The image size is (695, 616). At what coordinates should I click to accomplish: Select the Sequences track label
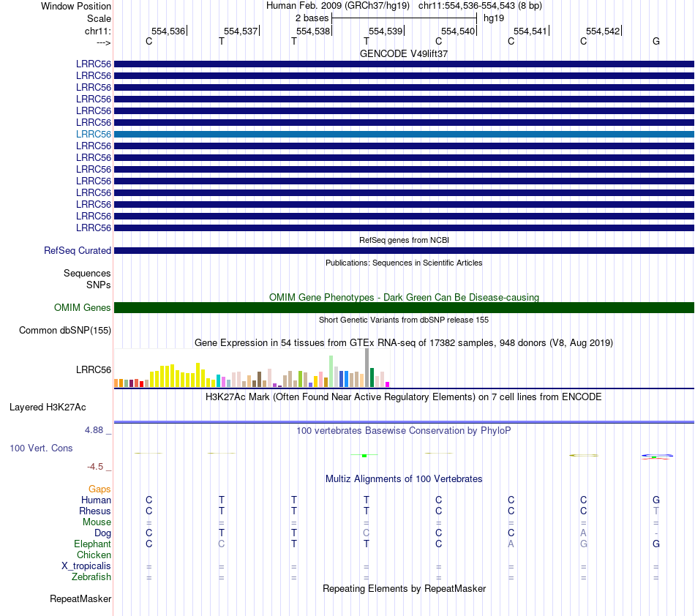(x=87, y=274)
